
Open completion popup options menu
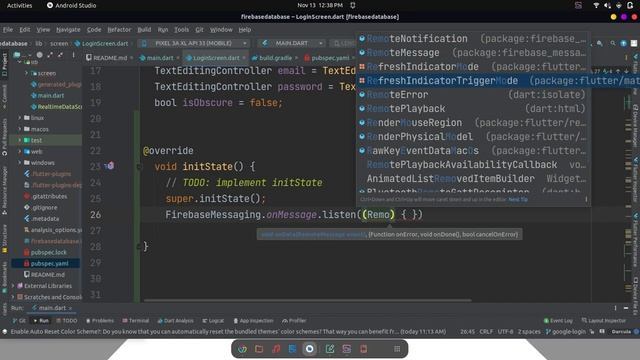[x=586, y=200]
